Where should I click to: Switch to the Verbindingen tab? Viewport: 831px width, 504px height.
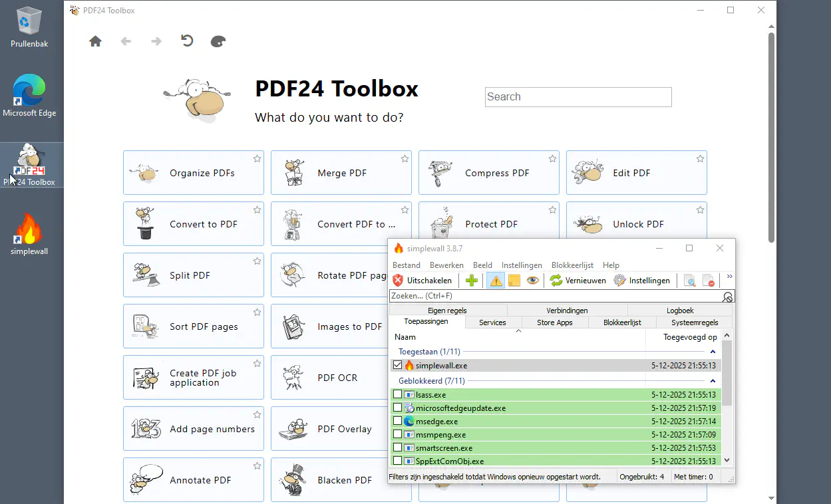(567, 310)
